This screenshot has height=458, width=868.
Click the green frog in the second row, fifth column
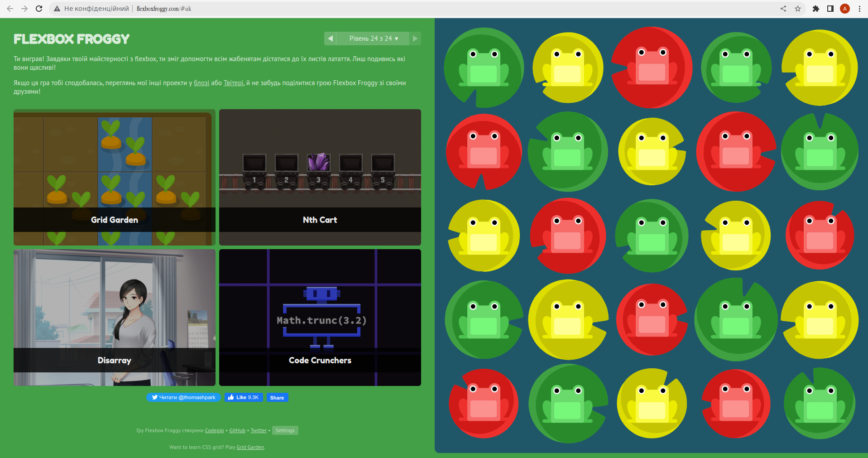point(820,151)
